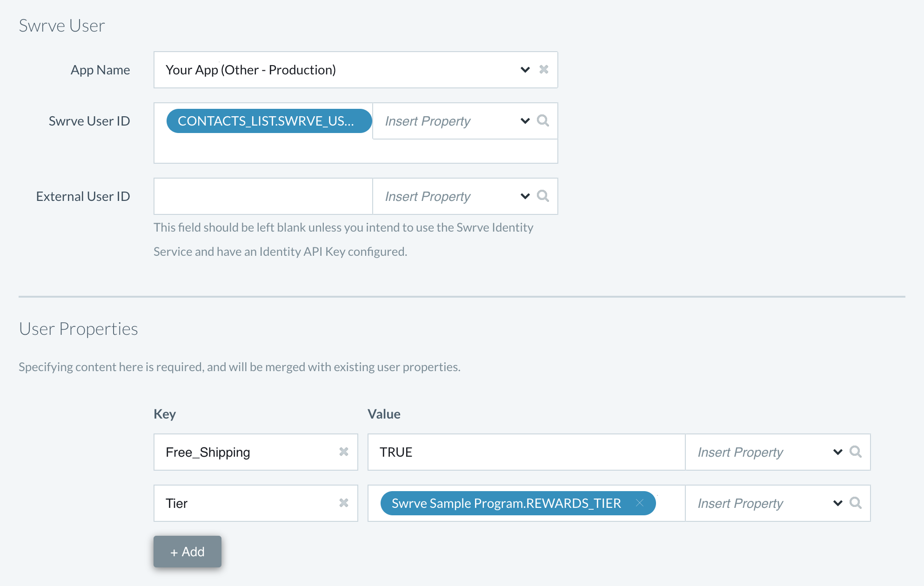Focus the External User ID text field
The width and height of the screenshot is (924, 586).
tap(263, 196)
